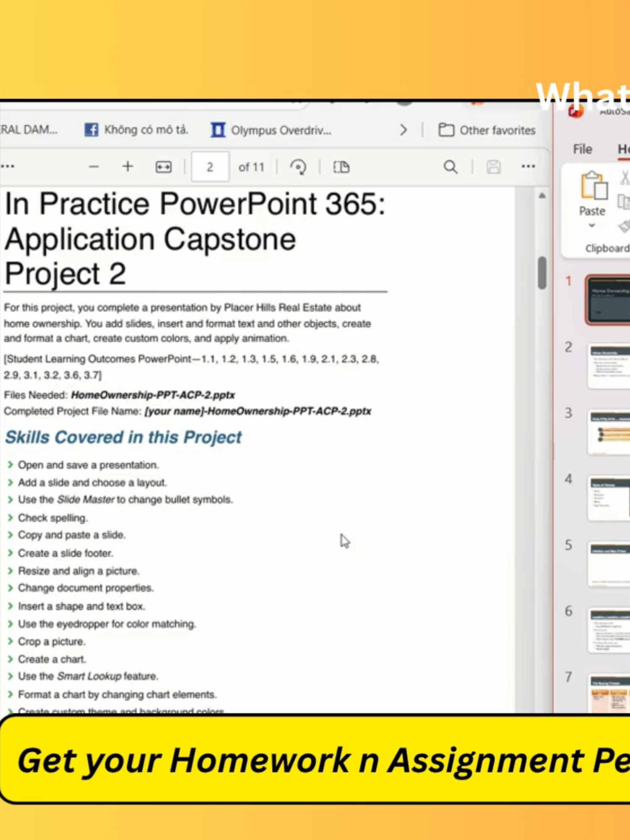Zoom out with the minus icon in PDF toolbar
Image resolution: width=630 pixels, height=840 pixels.
tap(94, 167)
